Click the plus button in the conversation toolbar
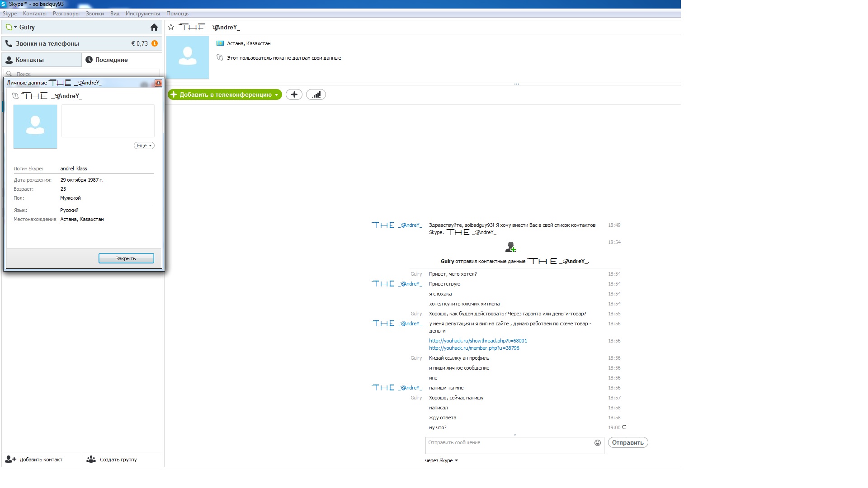Viewport: 868px width, 488px height. coord(294,94)
